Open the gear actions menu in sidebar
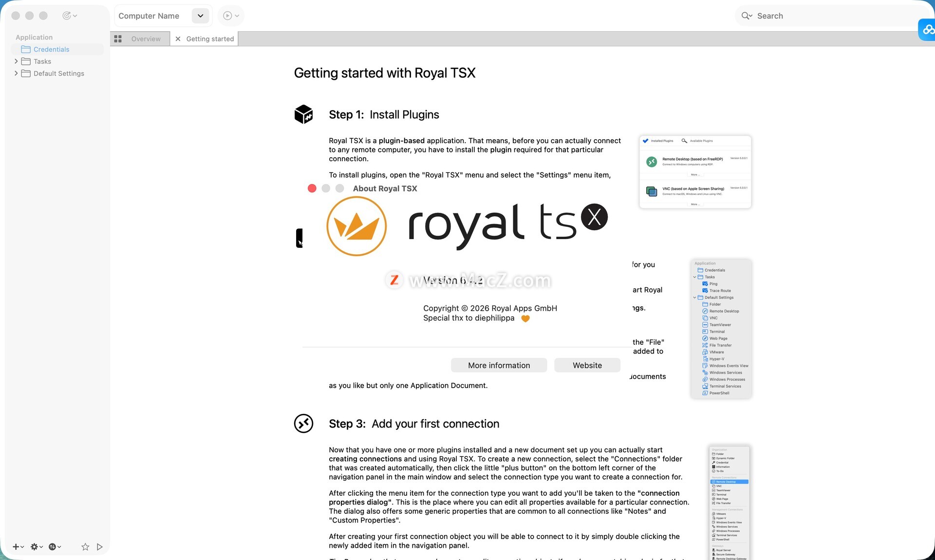935x560 pixels. tap(35, 547)
